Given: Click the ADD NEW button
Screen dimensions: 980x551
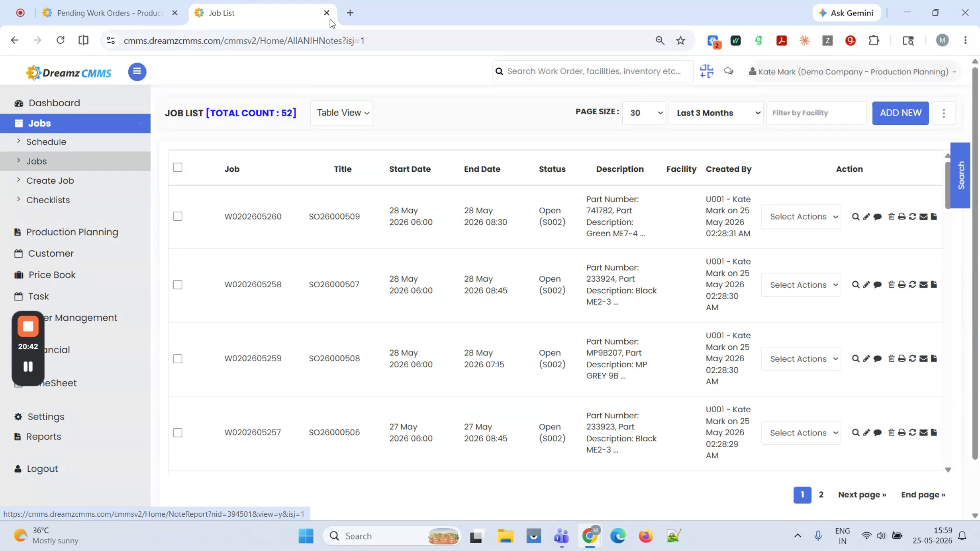Looking at the screenshot, I should [x=900, y=113].
